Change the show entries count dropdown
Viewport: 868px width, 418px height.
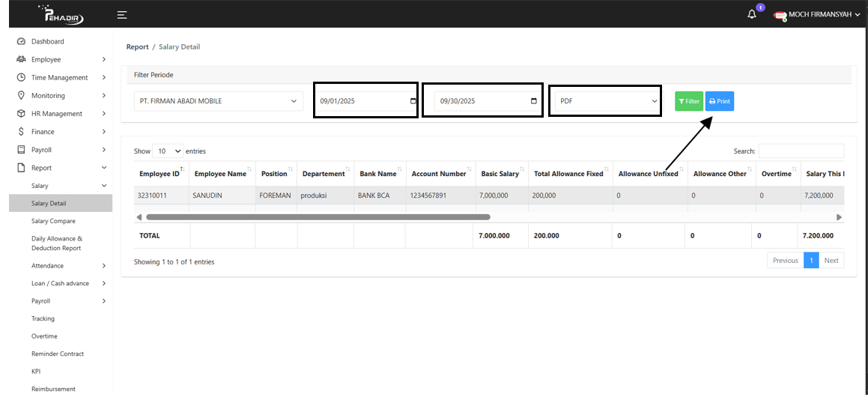tap(168, 151)
